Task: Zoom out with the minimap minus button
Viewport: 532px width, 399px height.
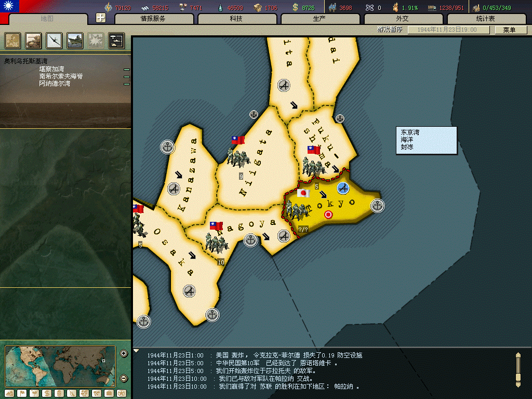Action: pos(124,378)
